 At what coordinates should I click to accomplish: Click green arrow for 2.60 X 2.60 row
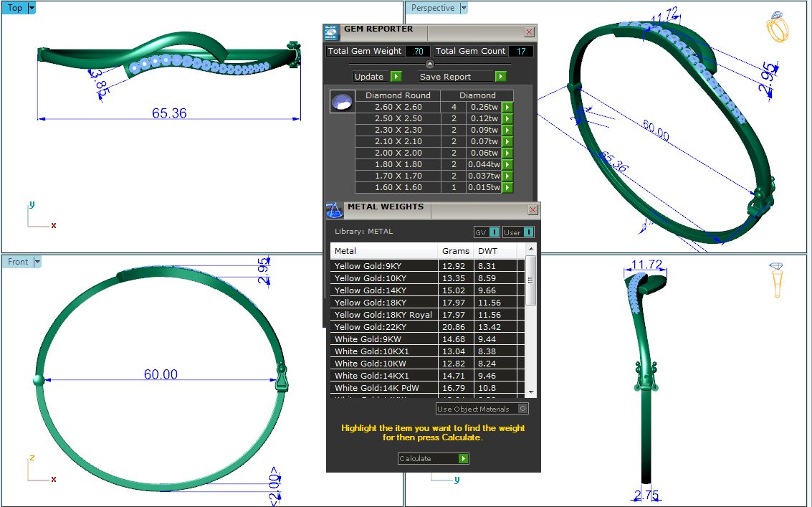tap(507, 107)
